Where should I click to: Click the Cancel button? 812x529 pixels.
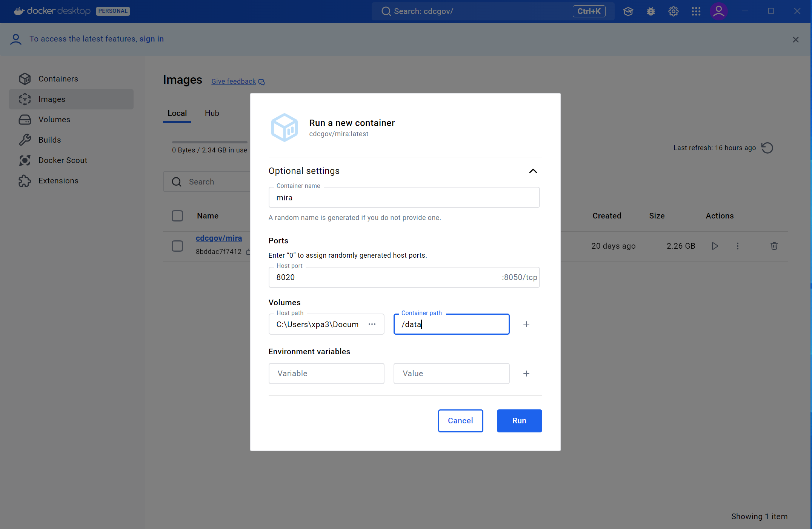point(460,421)
